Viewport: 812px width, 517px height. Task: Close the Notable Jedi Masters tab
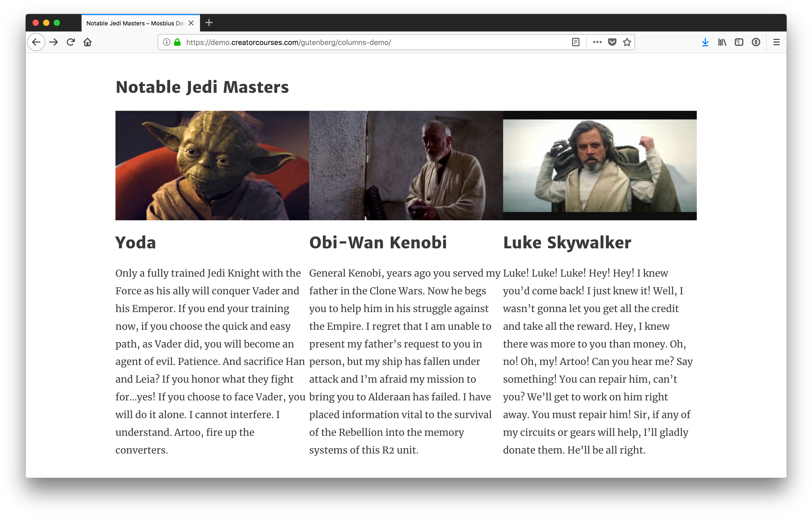pyautogui.click(x=191, y=23)
